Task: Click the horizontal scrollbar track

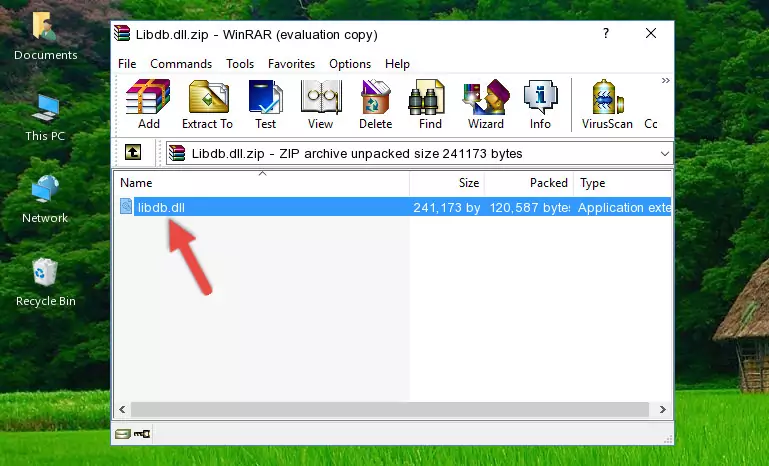Action: pyautogui.click(x=390, y=409)
